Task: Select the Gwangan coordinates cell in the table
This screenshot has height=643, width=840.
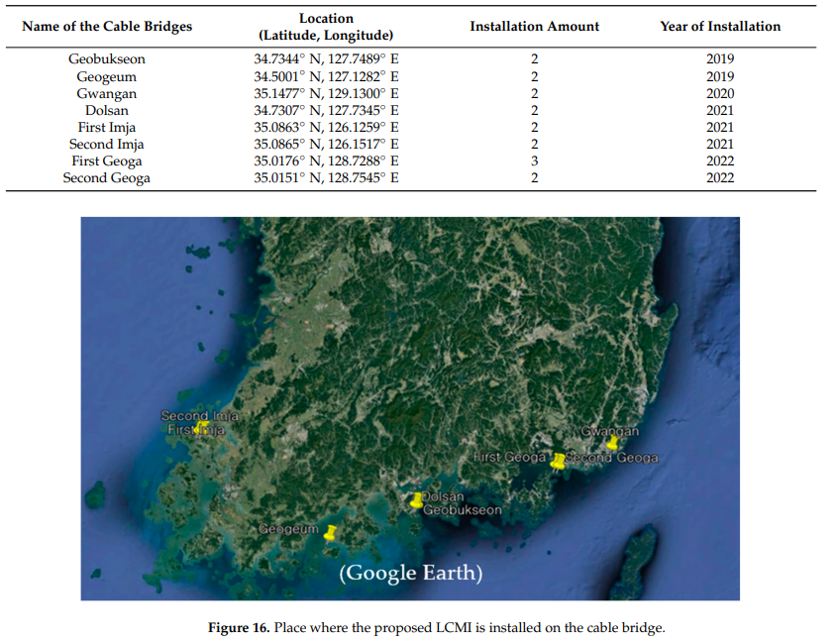Action: [326, 93]
